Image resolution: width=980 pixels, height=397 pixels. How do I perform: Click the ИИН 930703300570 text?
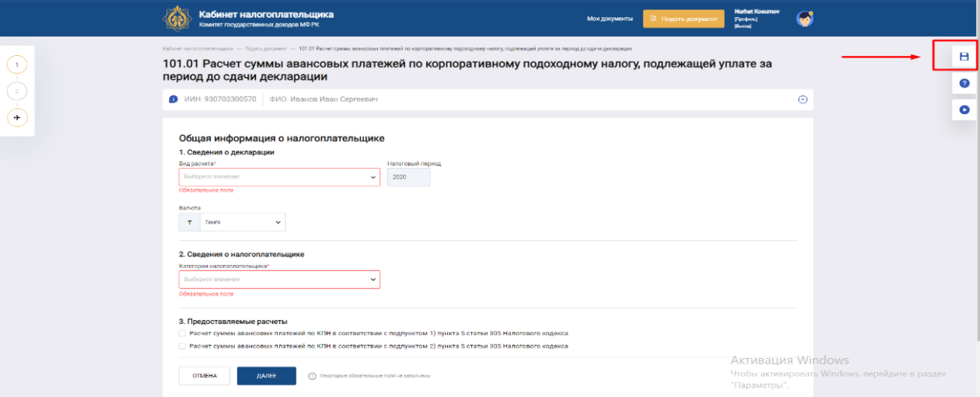click(x=220, y=99)
